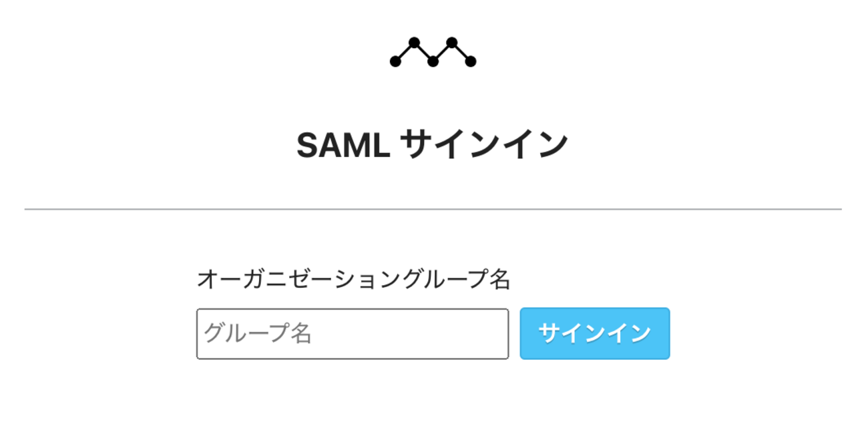
Task: Click the center bottom dot of logo
Action: tap(433, 62)
